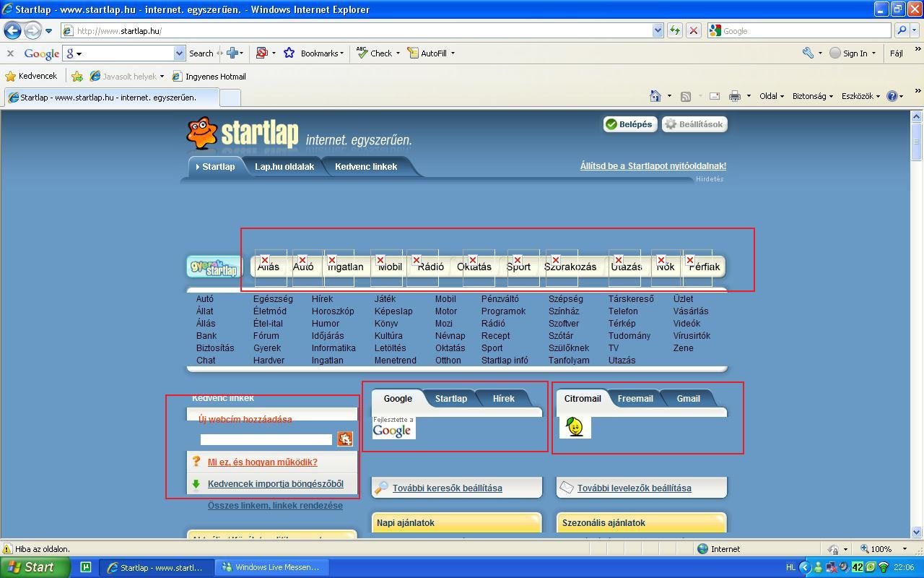Open the Gyerek Startlap badge

coord(214,267)
